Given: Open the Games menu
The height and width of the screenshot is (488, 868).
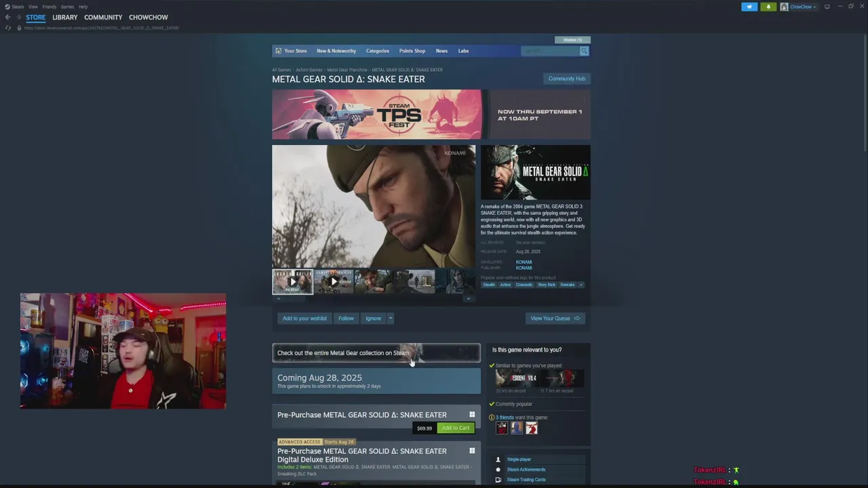Looking at the screenshot, I should (x=67, y=7).
